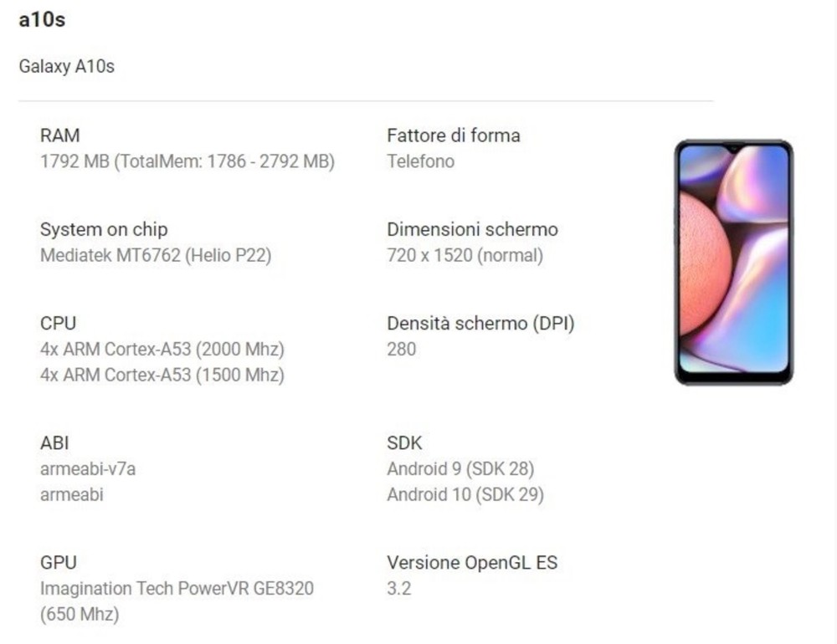The image size is (837, 644).
Task: Click the Fattore di forma label
Action: point(454,135)
